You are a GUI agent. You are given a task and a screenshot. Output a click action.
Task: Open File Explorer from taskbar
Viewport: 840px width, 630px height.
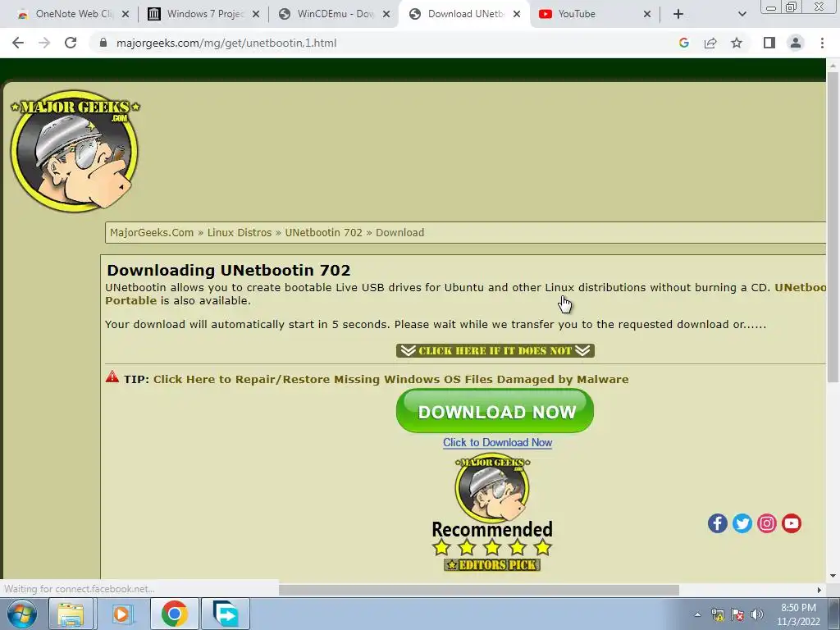[x=71, y=614]
